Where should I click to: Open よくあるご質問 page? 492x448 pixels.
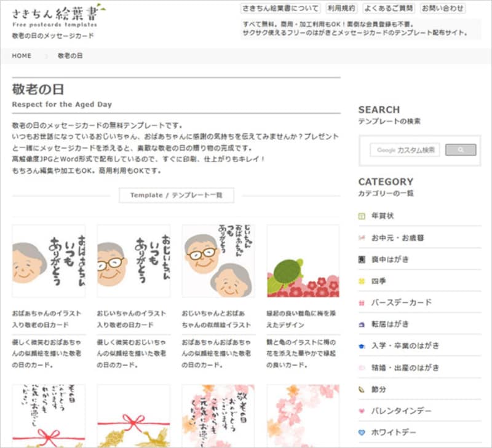pos(389,9)
